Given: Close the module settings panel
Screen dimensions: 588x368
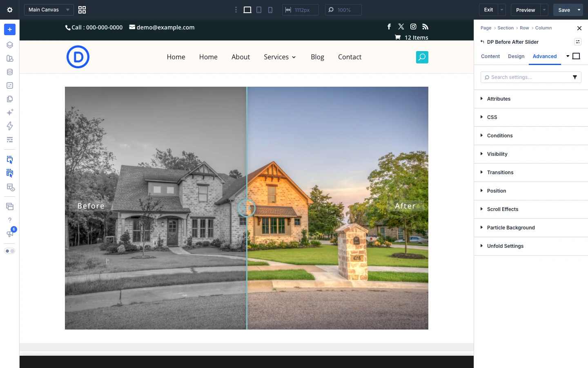Looking at the screenshot, I should [x=579, y=28].
